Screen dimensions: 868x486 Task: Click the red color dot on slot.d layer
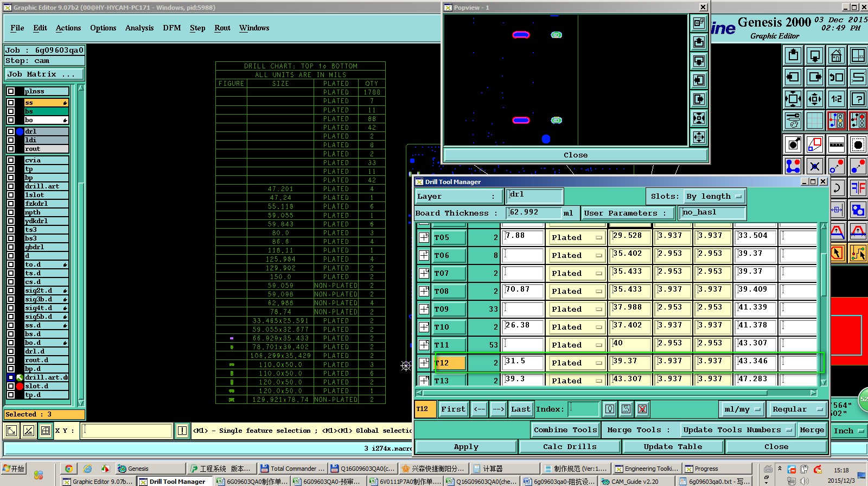pyautogui.click(x=20, y=386)
